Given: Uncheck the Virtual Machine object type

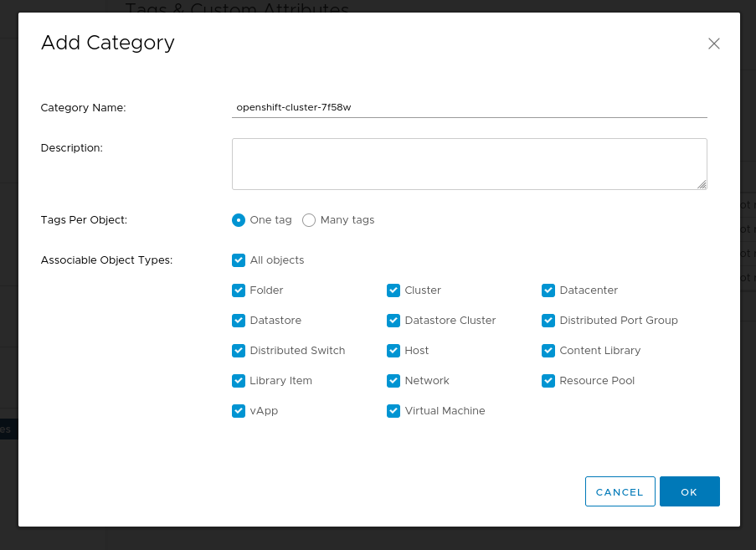Looking at the screenshot, I should pos(393,411).
